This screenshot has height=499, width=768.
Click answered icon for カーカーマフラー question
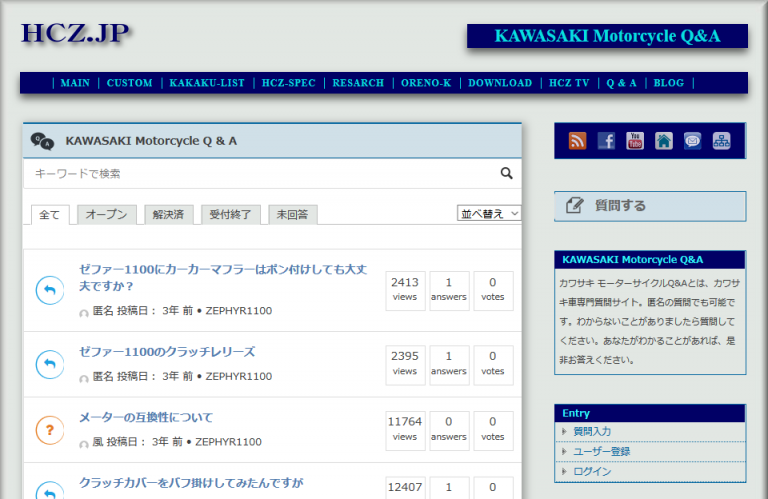tap(50, 290)
